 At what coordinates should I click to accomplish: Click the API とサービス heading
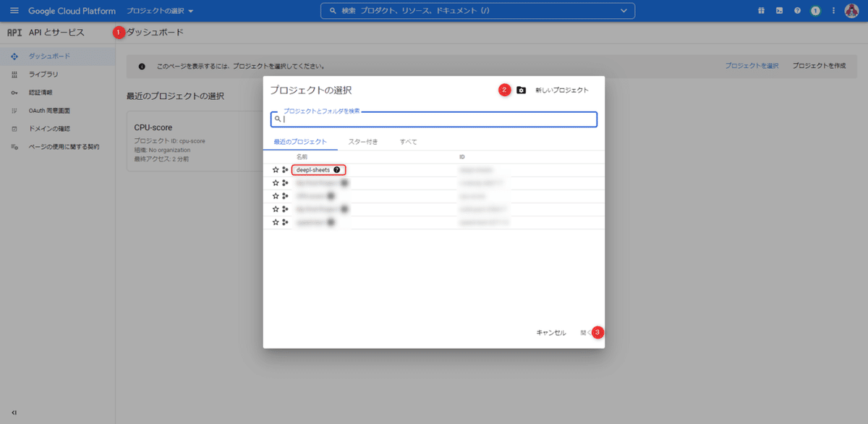(x=56, y=33)
